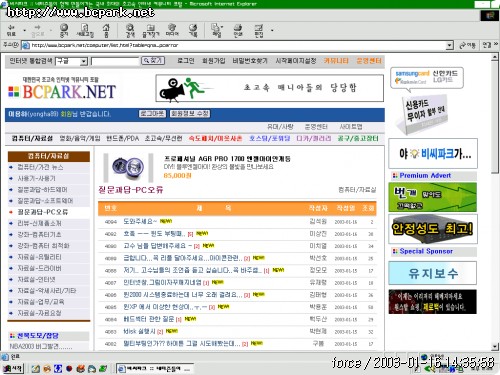Click the AGR PRO 1700 product thumbnail
The width and height of the screenshot is (500, 375).
128,167
